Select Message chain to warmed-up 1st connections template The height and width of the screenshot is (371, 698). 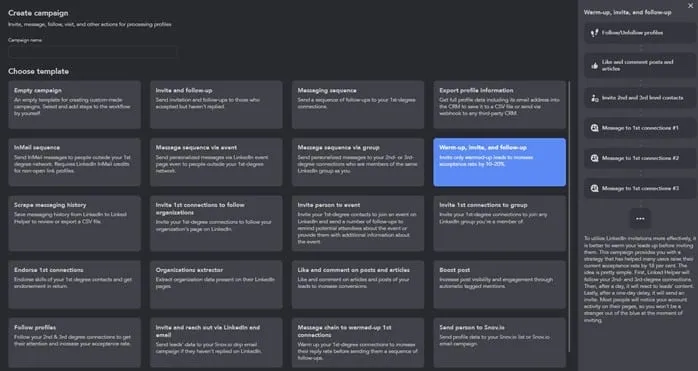click(x=358, y=342)
